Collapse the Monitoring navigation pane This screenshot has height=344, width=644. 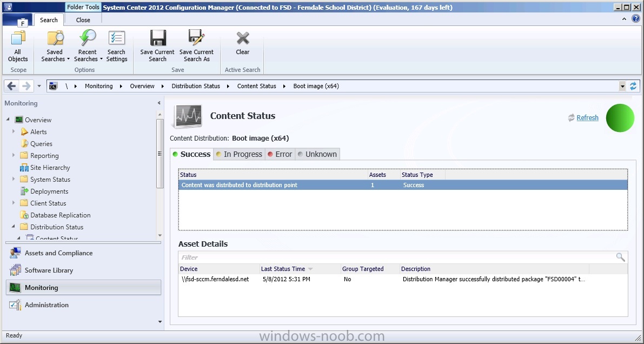pos(159,103)
